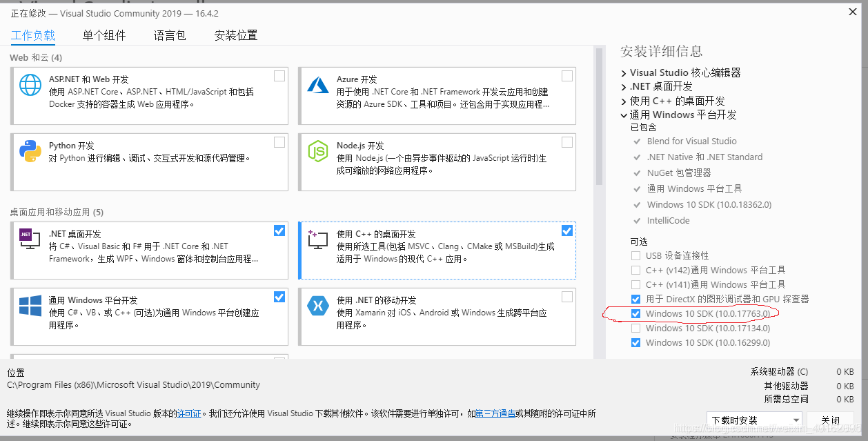Image resolution: width=868 pixels, height=441 pixels.
Task: Enable the Node.js development workload checkbox
Action: pyautogui.click(x=567, y=142)
